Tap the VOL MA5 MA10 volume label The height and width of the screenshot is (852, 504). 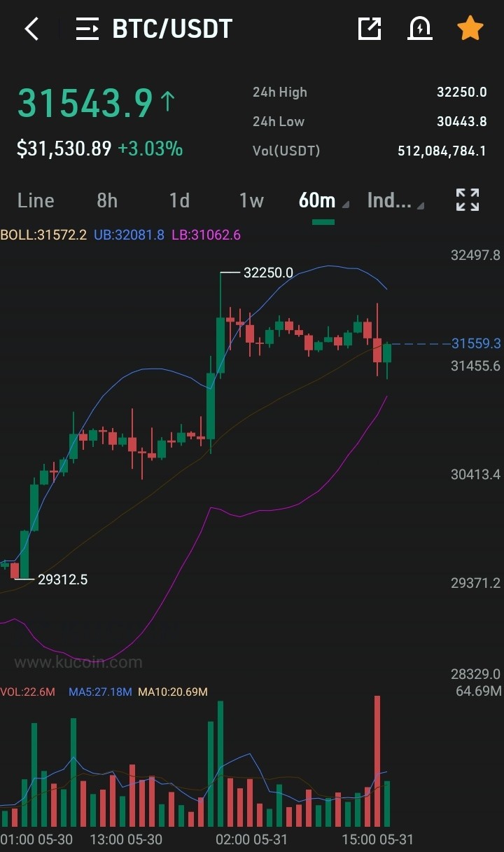coord(104,692)
